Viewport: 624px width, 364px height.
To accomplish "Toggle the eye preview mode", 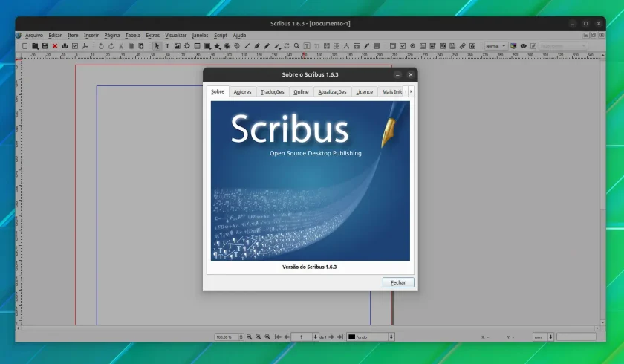I will coord(523,46).
